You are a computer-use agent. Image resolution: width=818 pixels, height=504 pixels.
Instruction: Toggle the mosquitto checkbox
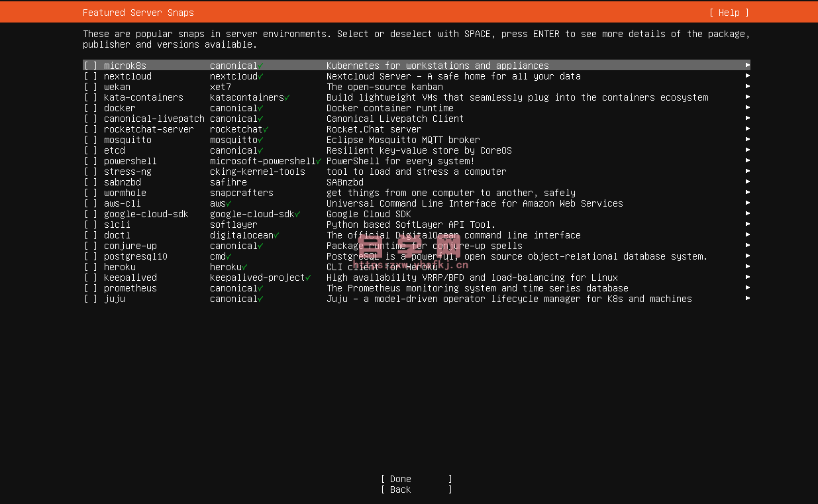pyautogui.click(x=91, y=140)
